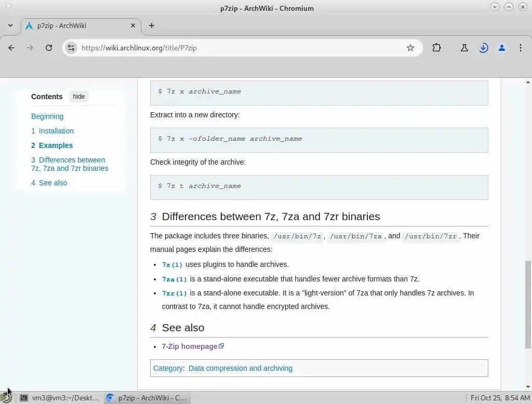This screenshot has height=404, width=532.
Task: Go to 1 Installation section
Action: [x=52, y=131]
